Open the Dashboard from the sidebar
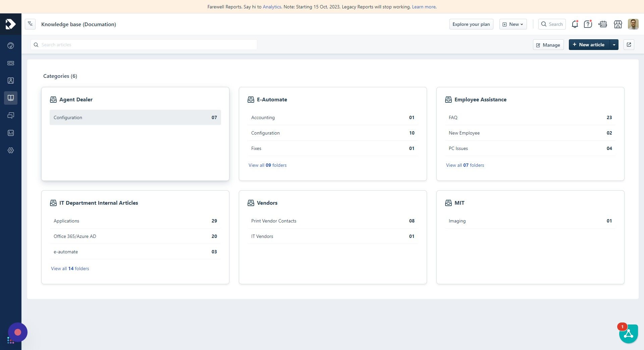 [x=11, y=45]
